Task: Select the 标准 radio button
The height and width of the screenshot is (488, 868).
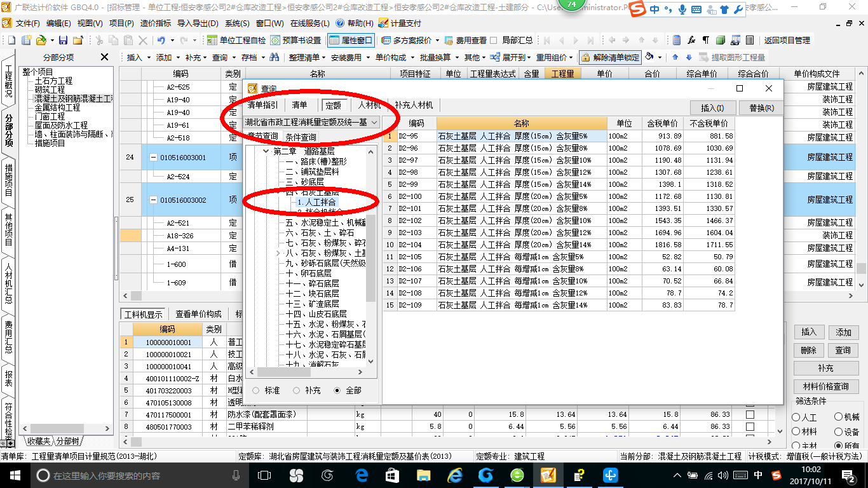Action: (256, 390)
